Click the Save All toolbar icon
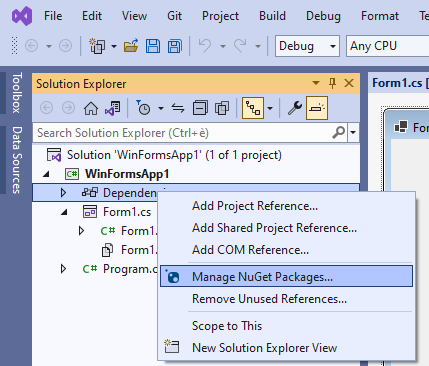 coord(175,46)
